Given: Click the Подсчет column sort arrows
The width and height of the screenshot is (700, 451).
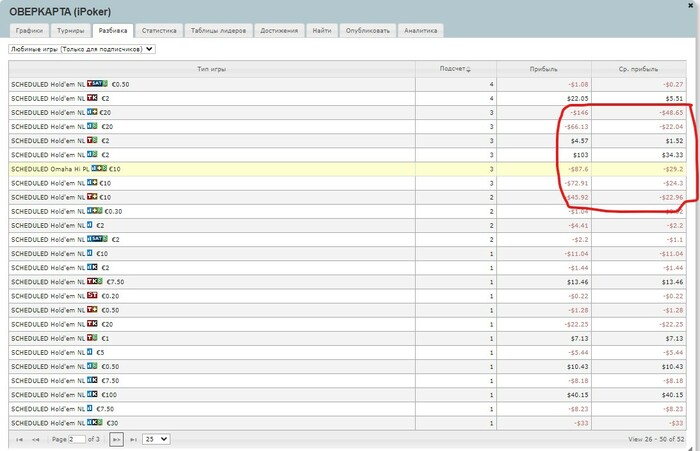Looking at the screenshot, I should click(468, 69).
